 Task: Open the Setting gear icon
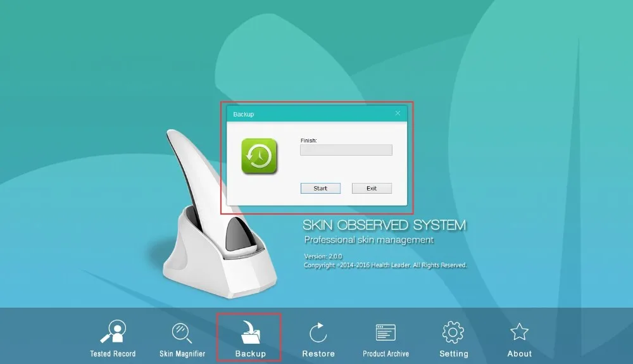453,332
